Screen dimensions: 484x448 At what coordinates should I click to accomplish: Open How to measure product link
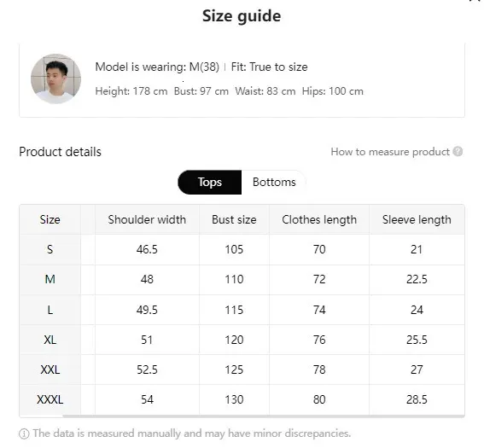tap(390, 152)
